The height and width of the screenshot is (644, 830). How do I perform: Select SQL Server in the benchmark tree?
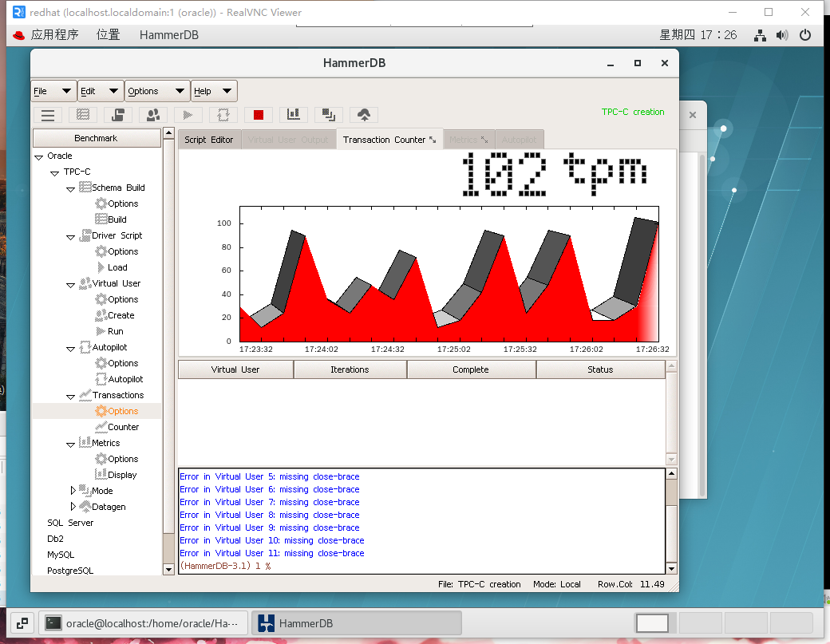(x=70, y=523)
